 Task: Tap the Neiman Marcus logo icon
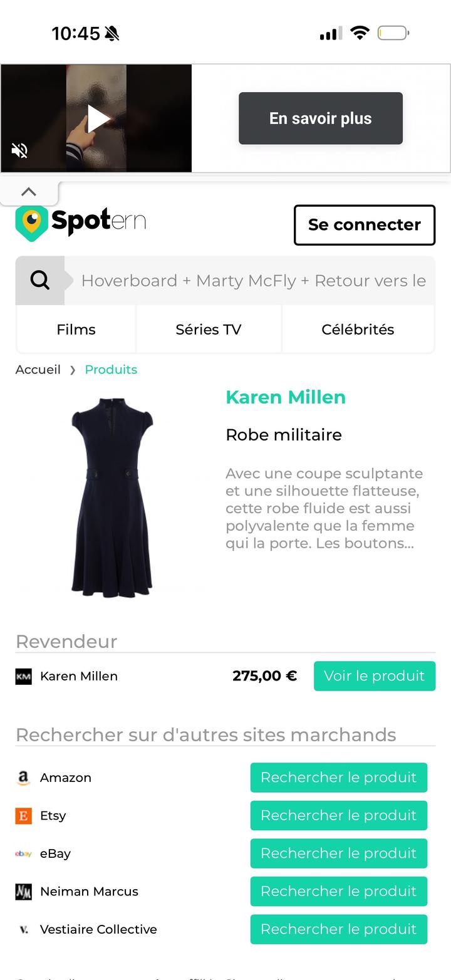[x=23, y=892]
